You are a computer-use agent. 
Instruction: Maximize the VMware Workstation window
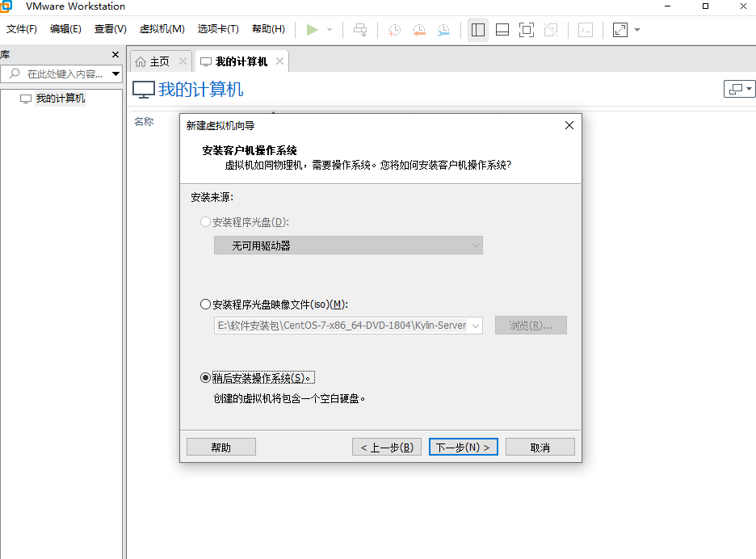tap(705, 6)
